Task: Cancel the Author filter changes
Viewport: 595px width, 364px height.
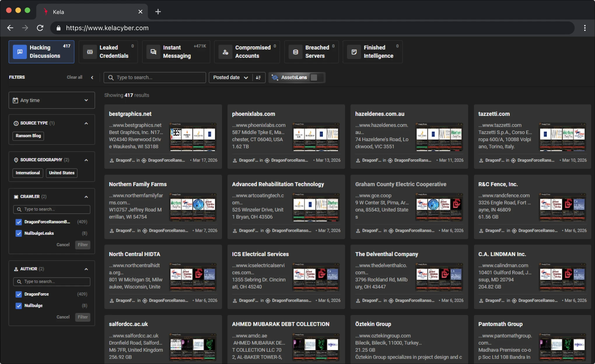Action: tap(63, 317)
